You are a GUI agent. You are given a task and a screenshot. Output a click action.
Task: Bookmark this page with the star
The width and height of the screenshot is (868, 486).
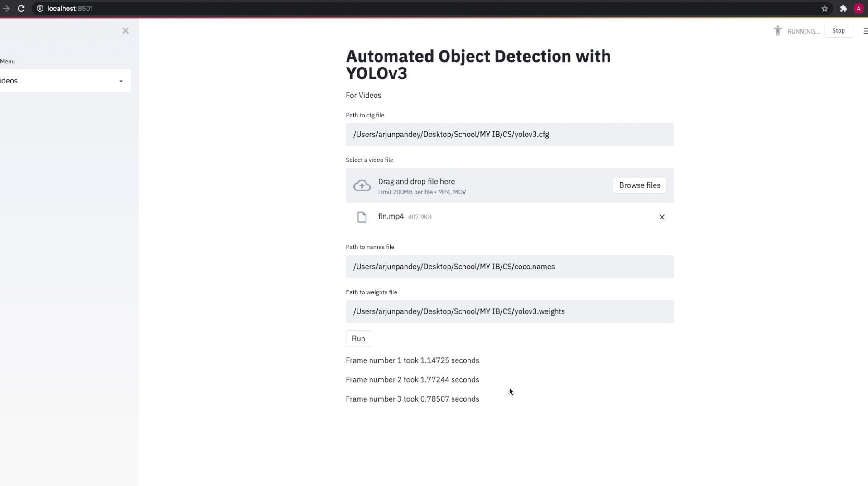[x=825, y=9]
